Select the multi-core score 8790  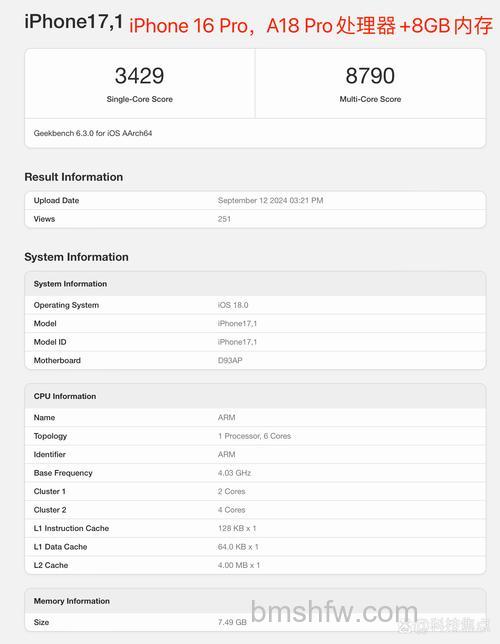point(370,76)
